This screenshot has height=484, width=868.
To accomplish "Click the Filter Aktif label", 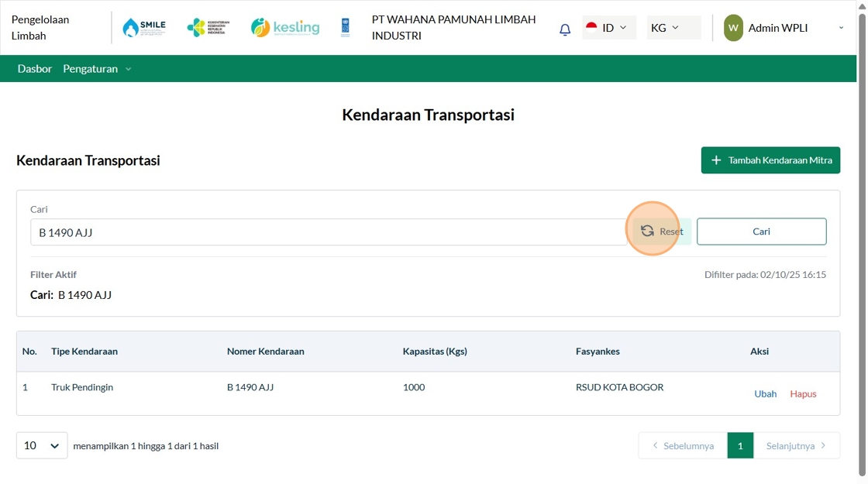I will [x=53, y=274].
